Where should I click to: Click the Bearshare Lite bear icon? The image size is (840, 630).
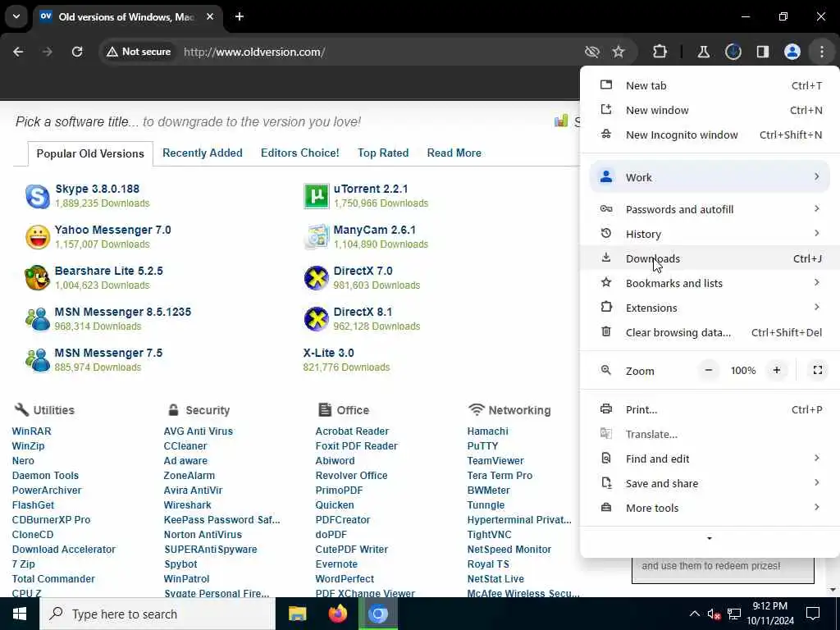[x=38, y=277]
